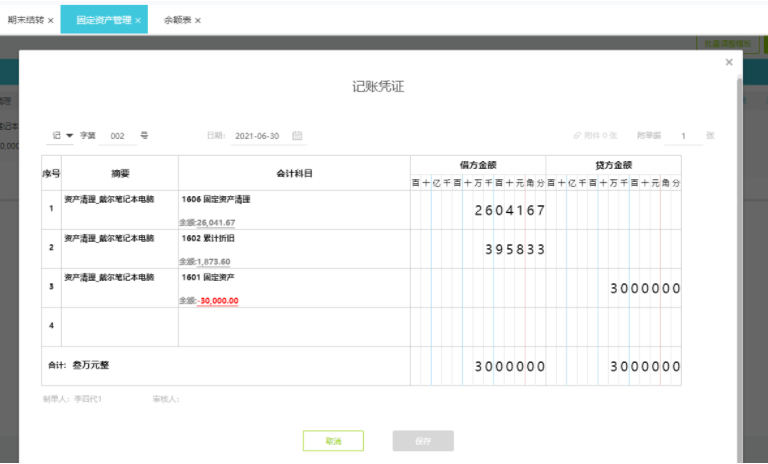768x464 pixels.
Task: Close the 记账凭证 dialog
Action: (729, 62)
